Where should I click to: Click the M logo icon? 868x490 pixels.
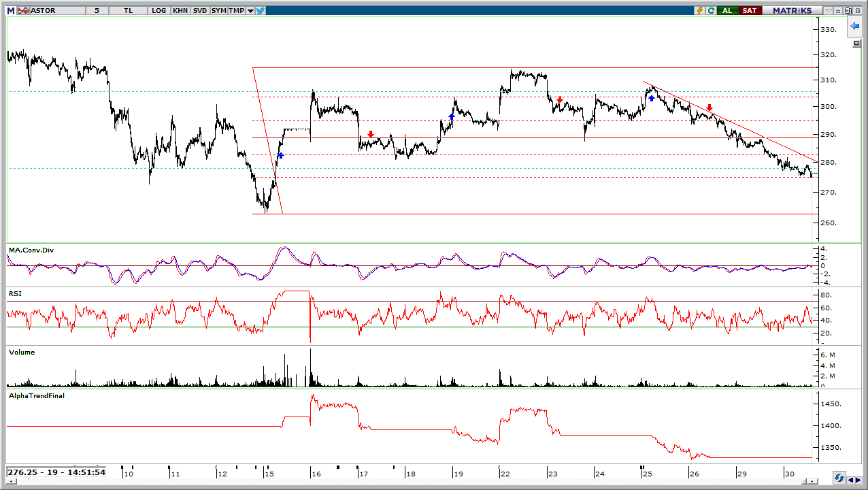point(10,11)
